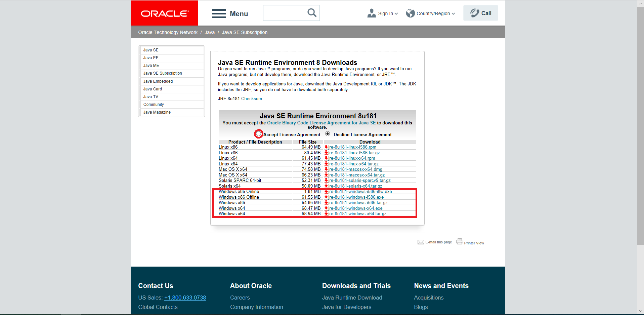644x315 pixels.
Task: Open the JRE 8u181 Checksum link
Action: point(252,99)
